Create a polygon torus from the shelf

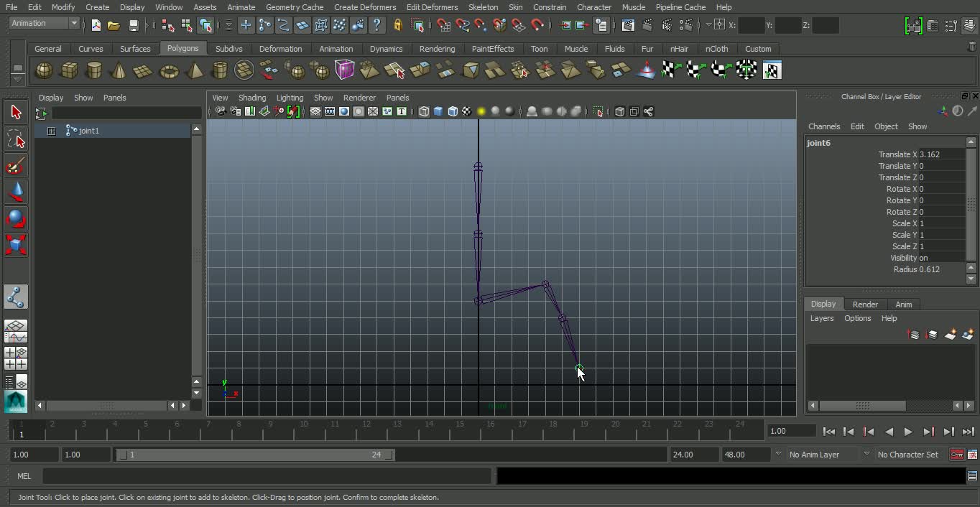(169, 70)
